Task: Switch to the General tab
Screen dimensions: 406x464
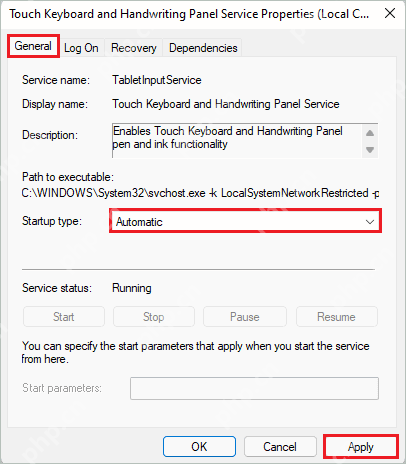Action: 33,46
